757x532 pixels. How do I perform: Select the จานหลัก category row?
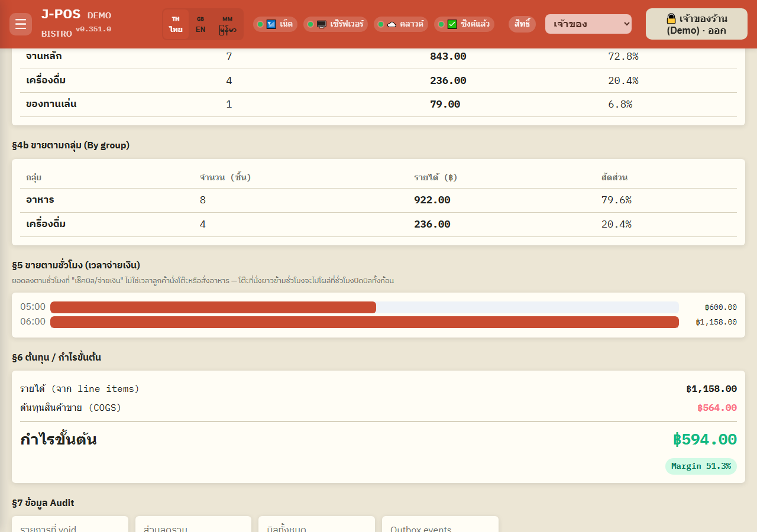(378, 57)
